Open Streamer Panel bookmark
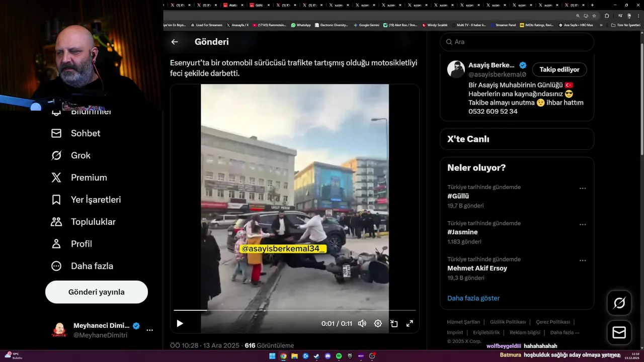The image size is (644, 362). (x=503, y=25)
